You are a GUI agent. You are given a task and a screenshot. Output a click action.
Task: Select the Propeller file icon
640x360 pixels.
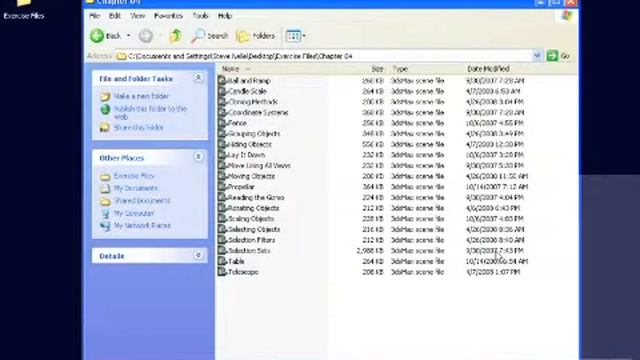(x=222, y=187)
